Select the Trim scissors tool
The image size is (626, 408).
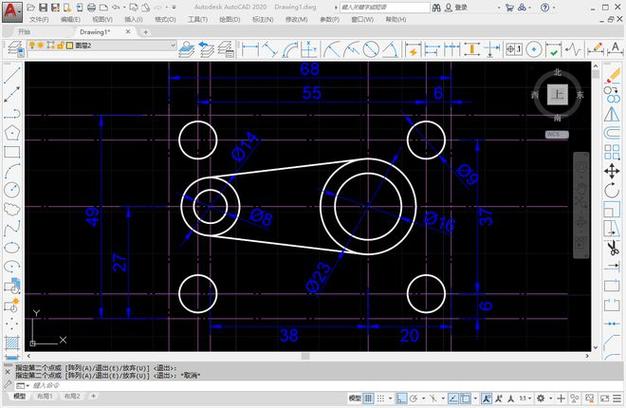612,248
